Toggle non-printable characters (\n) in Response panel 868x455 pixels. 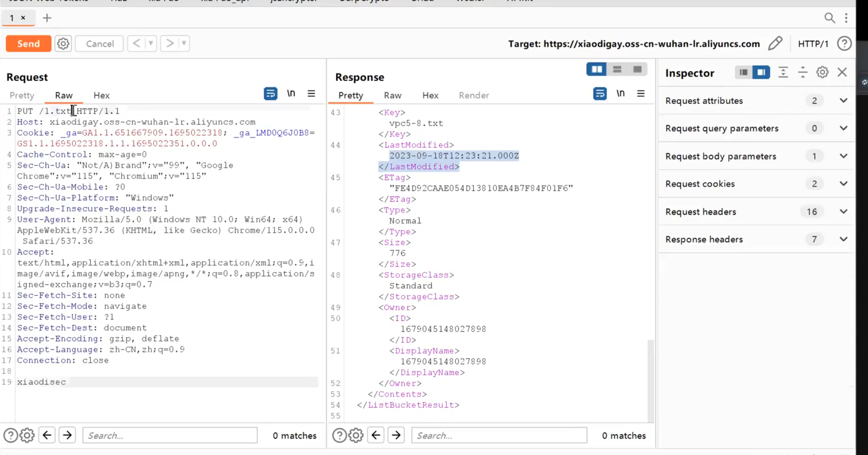pyautogui.click(x=620, y=94)
